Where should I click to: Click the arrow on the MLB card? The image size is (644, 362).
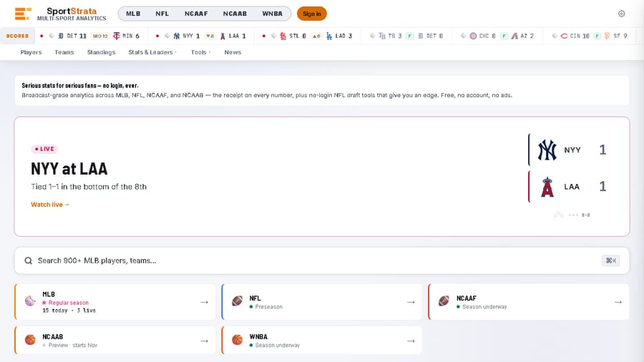tap(204, 302)
